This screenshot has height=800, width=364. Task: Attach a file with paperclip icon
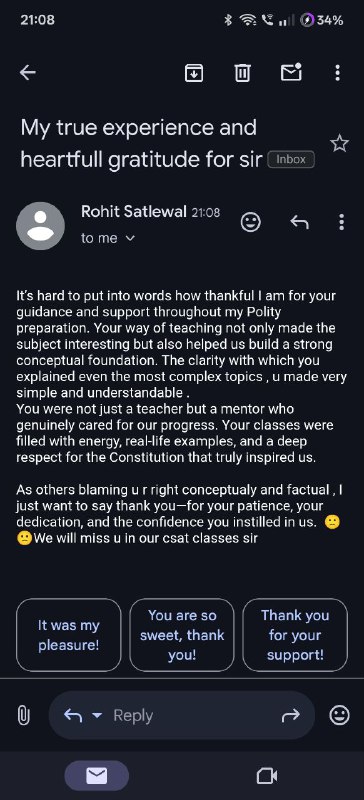point(23,715)
